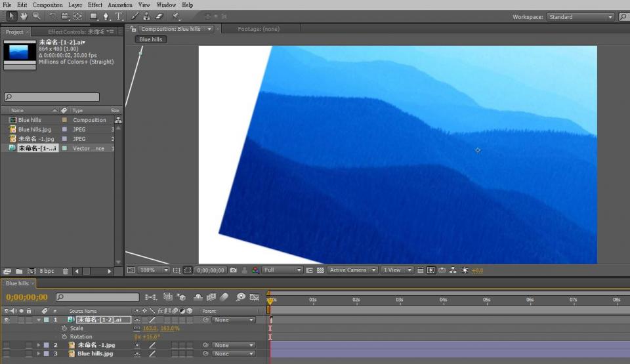Switch to the Project panel tab
Screen dimensions: 630x364
(x=14, y=31)
